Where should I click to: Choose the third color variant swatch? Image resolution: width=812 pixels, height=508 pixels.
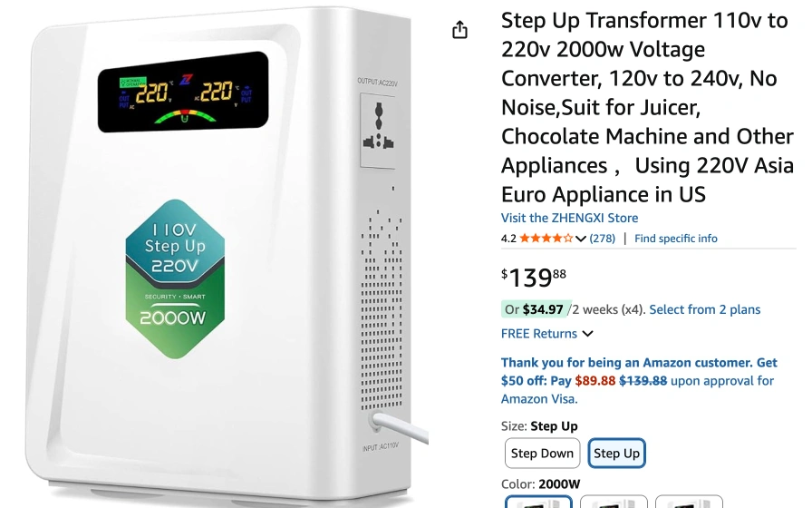tap(689, 502)
